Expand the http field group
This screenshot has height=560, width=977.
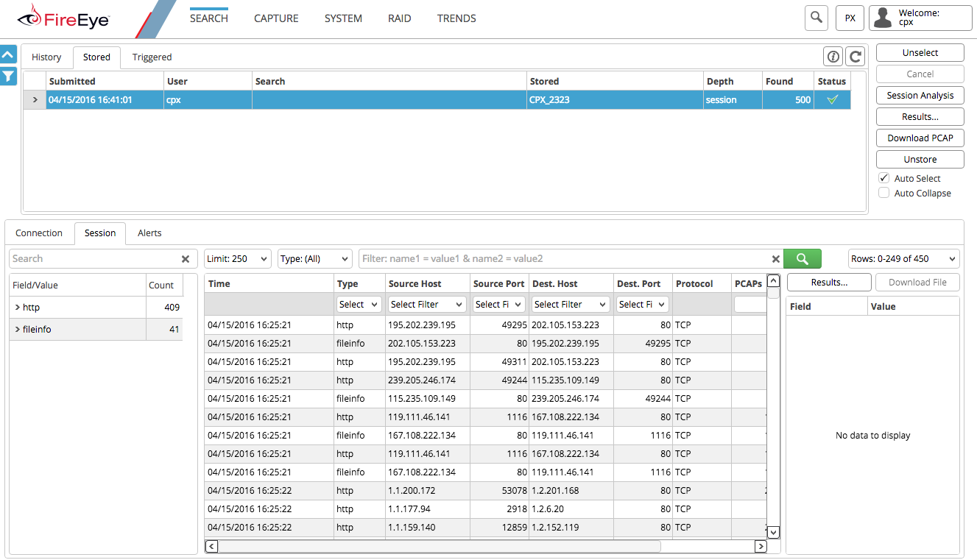[x=18, y=308]
